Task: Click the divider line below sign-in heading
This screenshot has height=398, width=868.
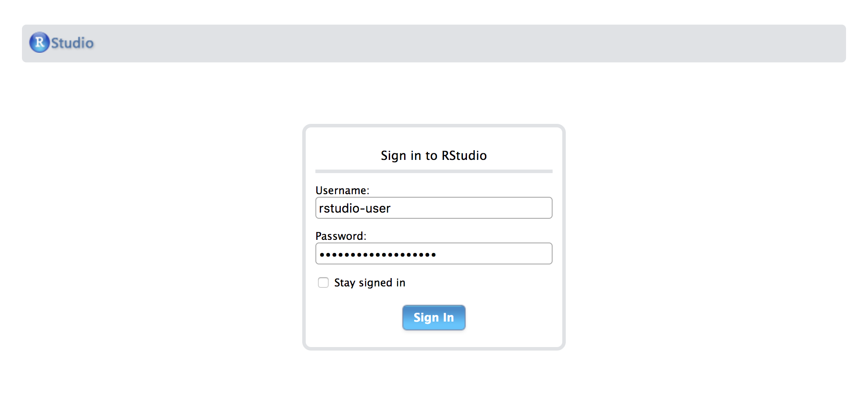Action: click(434, 171)
